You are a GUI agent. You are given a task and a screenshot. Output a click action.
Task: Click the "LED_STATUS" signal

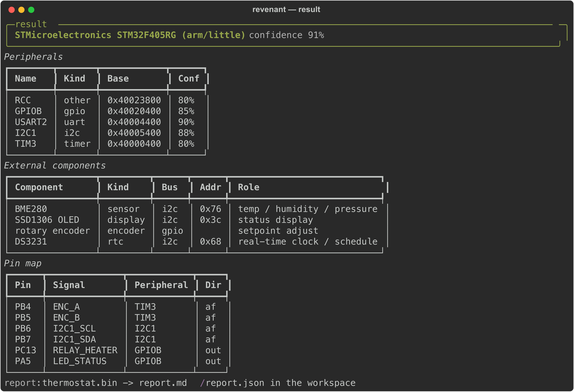80,361
